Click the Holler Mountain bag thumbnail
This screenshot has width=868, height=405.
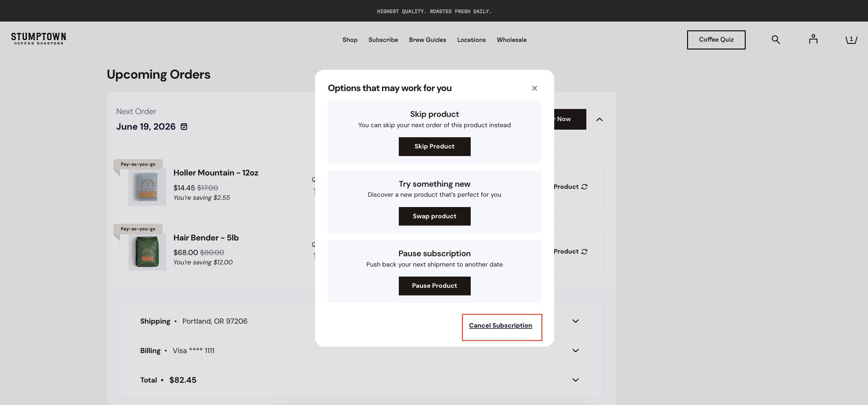(147, 187)
